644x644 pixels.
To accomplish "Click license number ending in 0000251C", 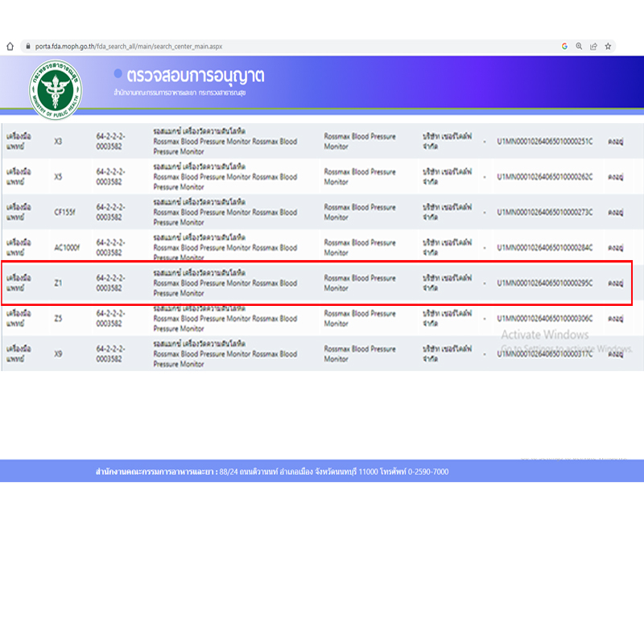I will tap(544, 142).
